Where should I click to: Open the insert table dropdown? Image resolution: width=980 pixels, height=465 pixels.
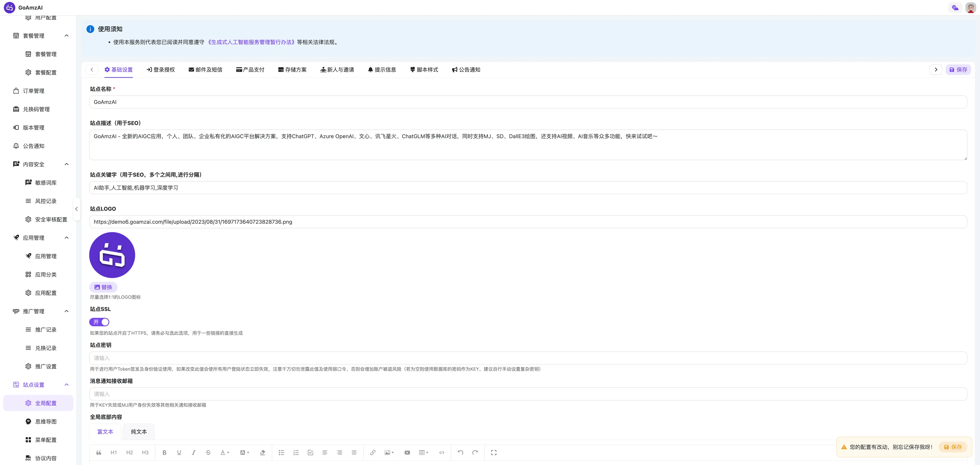click(x=423, y=452)
